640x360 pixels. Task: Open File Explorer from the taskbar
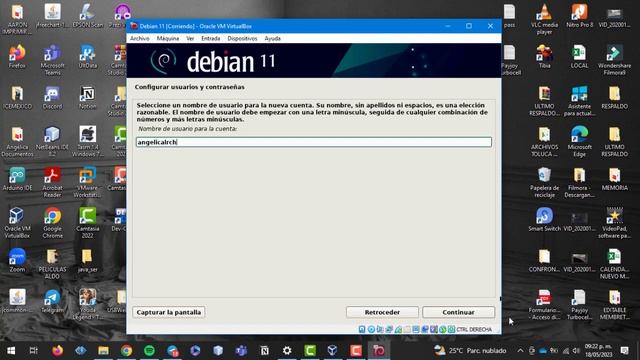(103, 351)
